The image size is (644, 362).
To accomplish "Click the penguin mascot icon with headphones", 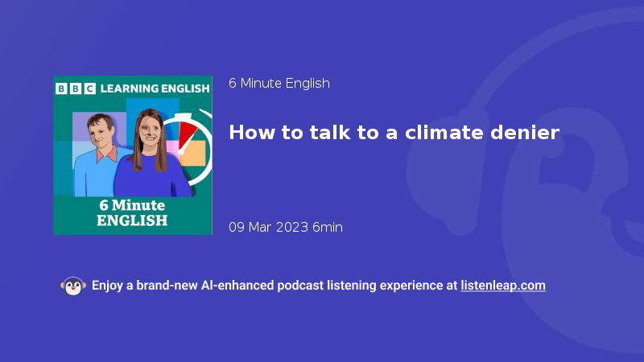I will (x=73, y=286).
